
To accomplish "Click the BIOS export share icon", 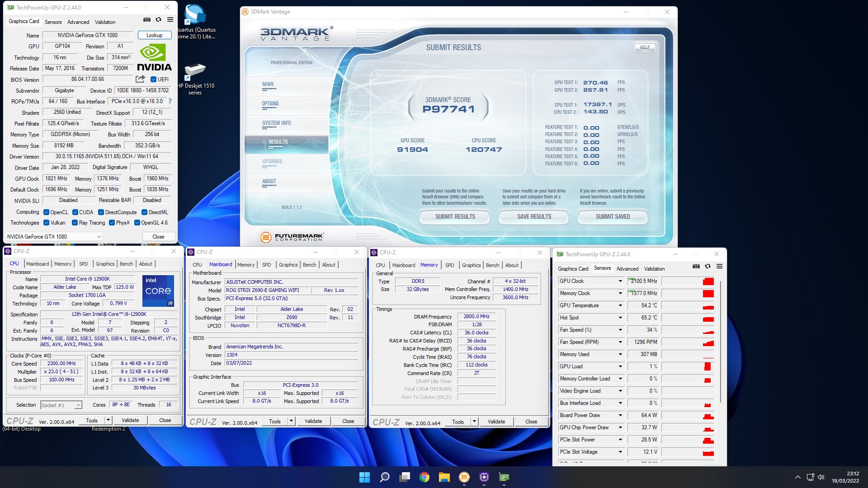I will click(x=140, y=79).
